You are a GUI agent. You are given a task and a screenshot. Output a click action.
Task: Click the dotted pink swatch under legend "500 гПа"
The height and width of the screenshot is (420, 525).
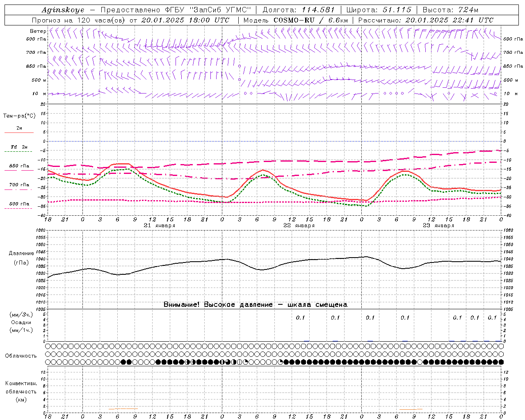pyautogui.click(x=18, y=208)
